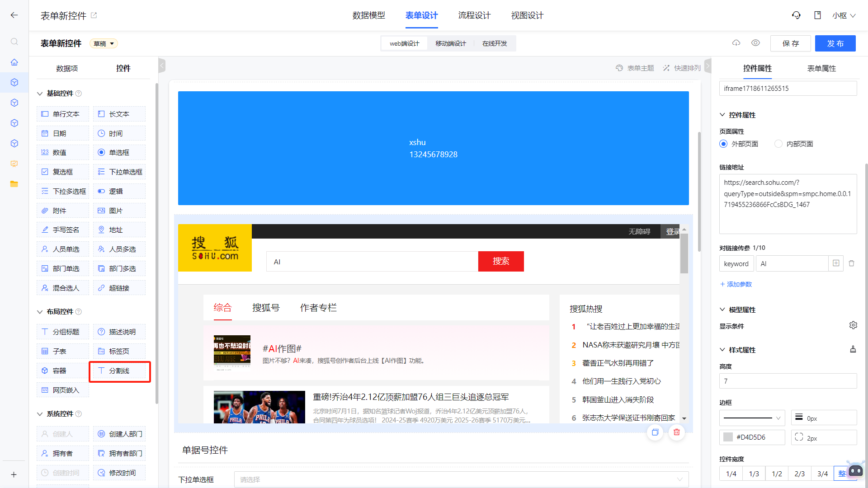868x488 pixels.
Task: Delete the selected iframe control
Action: [x=677, y=432]
